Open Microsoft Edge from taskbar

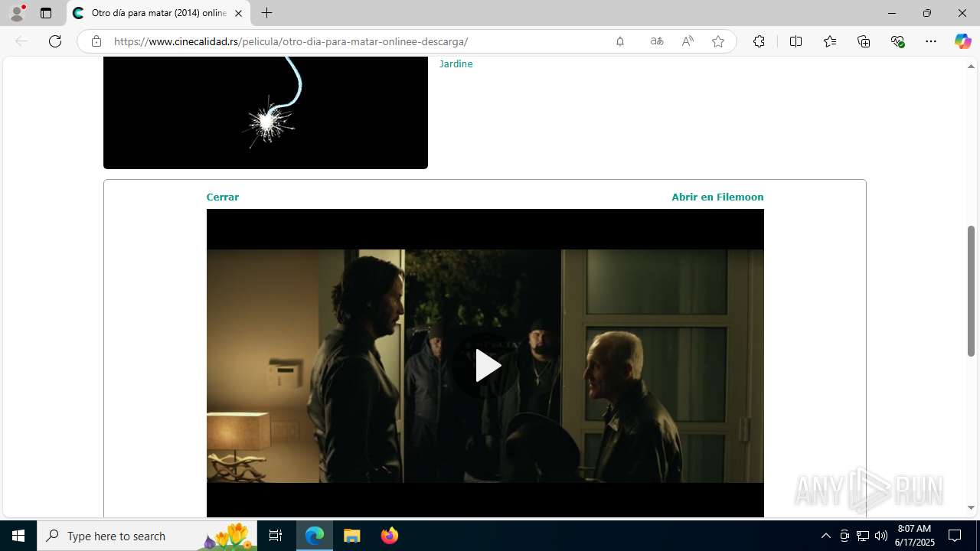(315, 536)
